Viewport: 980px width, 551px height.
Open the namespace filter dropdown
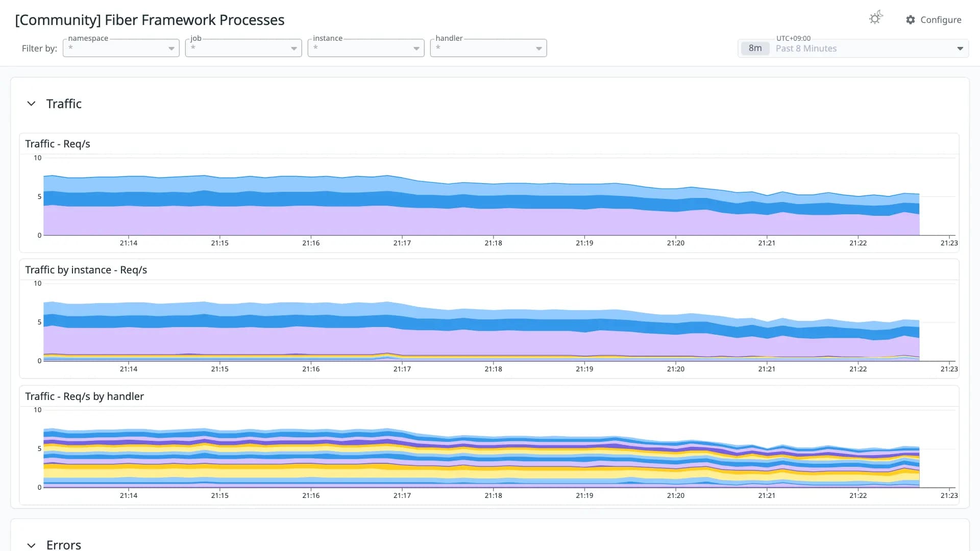(121, 48)
